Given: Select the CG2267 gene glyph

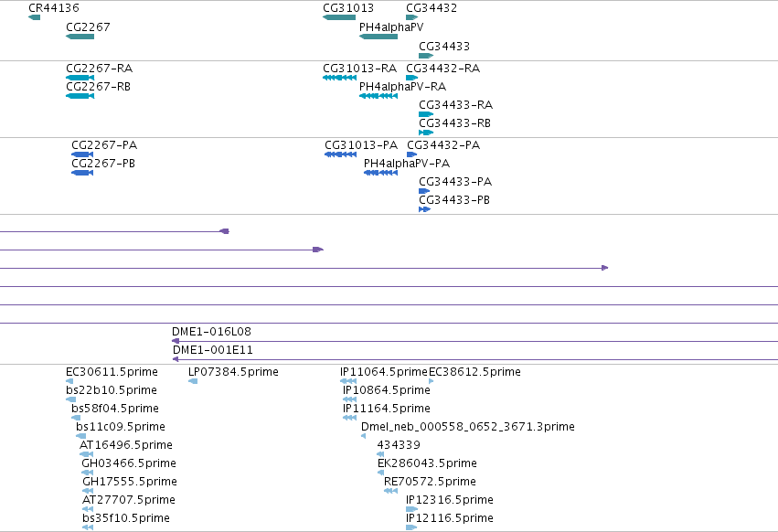Looking at the screenshot, I should pyautogui.click(x=80, y=37).
